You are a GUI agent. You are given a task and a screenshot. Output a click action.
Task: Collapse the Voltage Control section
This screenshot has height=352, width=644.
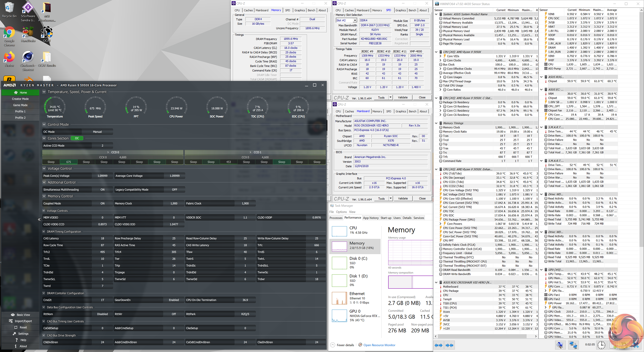(44, 168)
